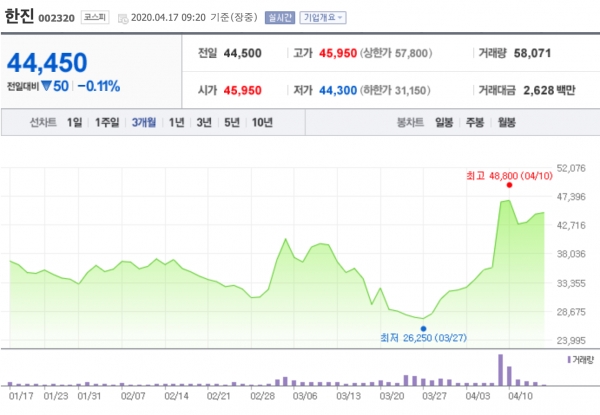Open the 기업개요 dropdown

[x=323, y=18]
